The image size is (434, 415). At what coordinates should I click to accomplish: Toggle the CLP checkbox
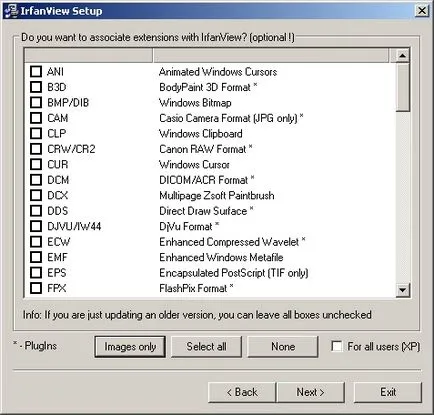[x=36, y=133]
